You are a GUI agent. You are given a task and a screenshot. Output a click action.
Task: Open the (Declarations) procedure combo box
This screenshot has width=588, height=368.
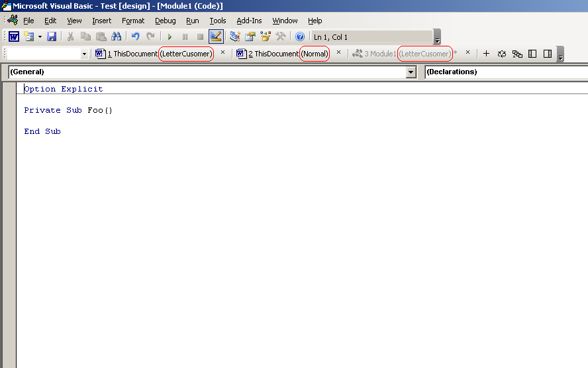(507, 72)
